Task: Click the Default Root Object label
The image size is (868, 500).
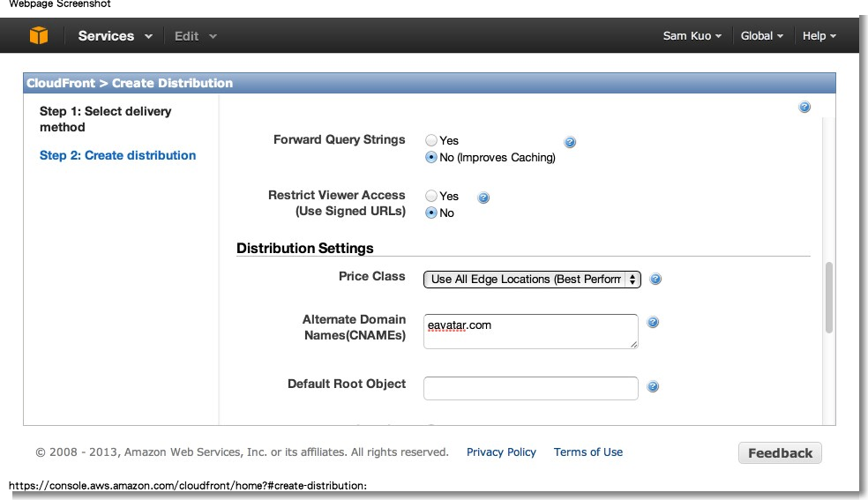Action: click(347, 384)
